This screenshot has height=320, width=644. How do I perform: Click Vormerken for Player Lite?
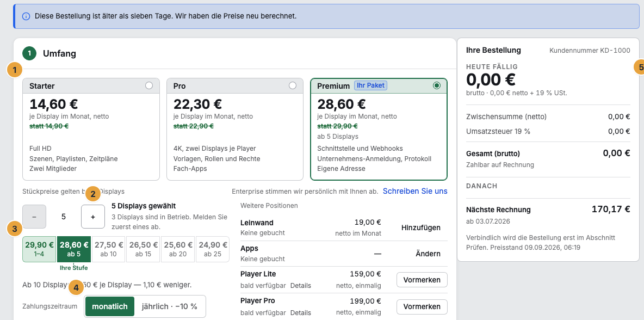pos(422,280)
